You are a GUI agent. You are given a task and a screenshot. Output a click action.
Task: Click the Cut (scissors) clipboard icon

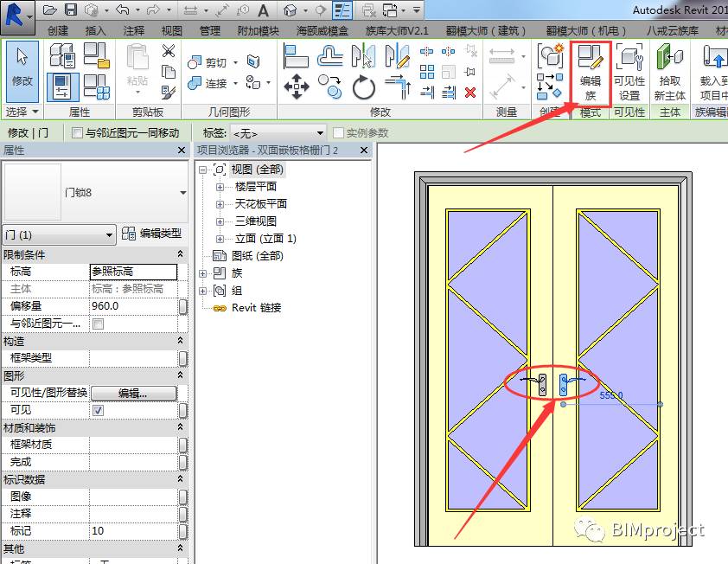(x=169, y=51)
